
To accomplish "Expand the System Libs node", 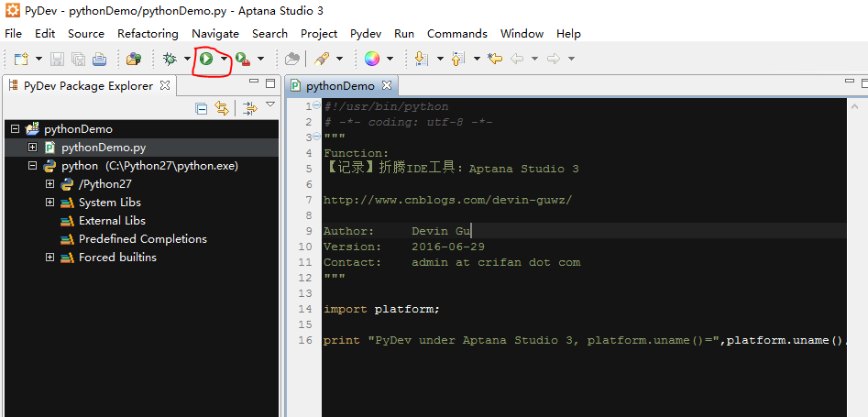I will [50, 203].
